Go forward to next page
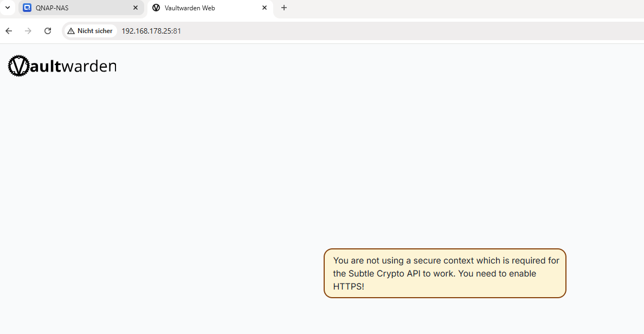The image size is (644, 334). [28, 31]
